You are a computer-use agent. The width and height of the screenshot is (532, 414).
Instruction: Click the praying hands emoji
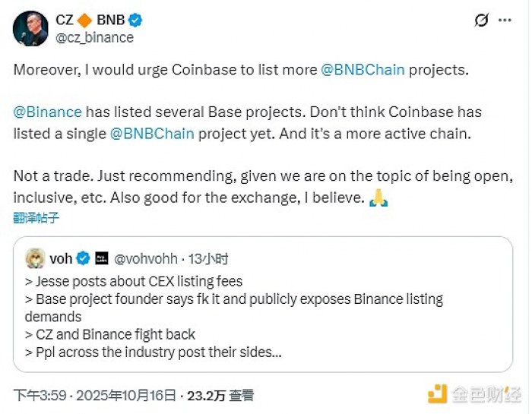click(x=378, y=198)
